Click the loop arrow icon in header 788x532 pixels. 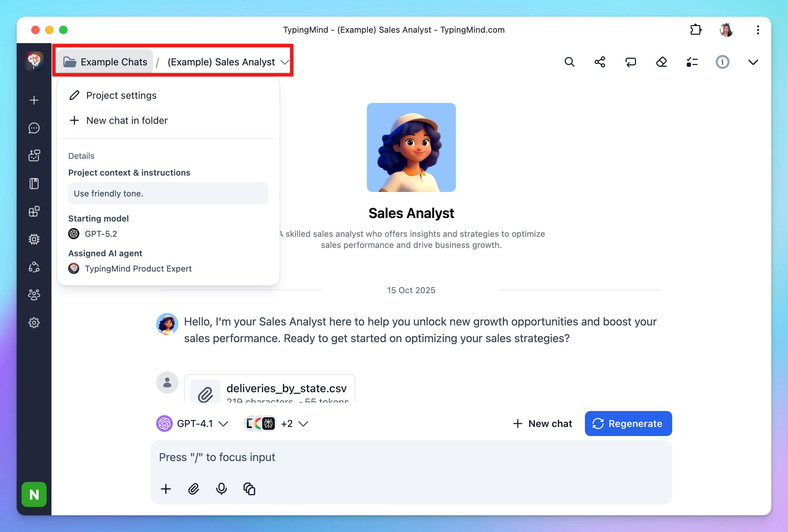point(630,62)
